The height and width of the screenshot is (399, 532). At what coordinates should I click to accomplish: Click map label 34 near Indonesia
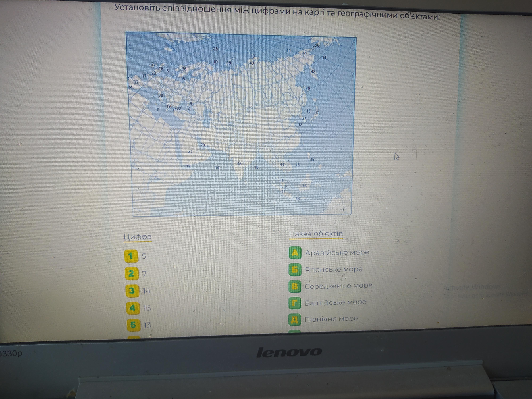298,198
